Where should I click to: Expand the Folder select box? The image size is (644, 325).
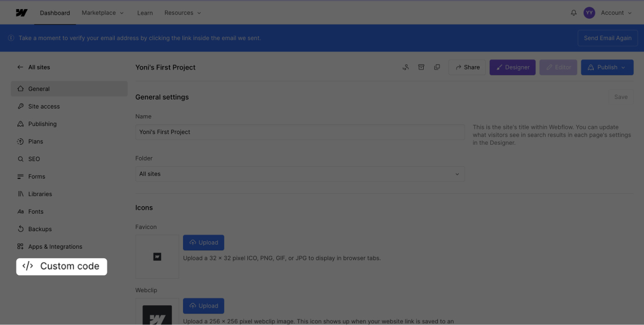[299, 174]
